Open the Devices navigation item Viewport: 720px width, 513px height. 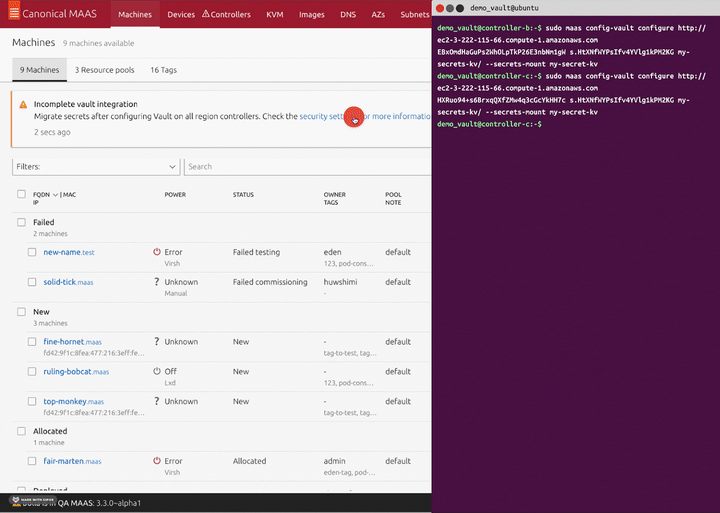point(181,14)
